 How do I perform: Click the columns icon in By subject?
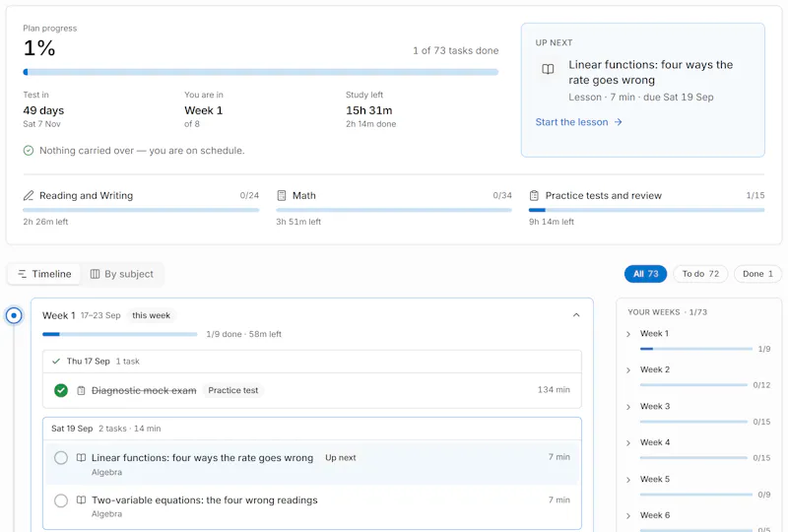(x=95, y=274)
